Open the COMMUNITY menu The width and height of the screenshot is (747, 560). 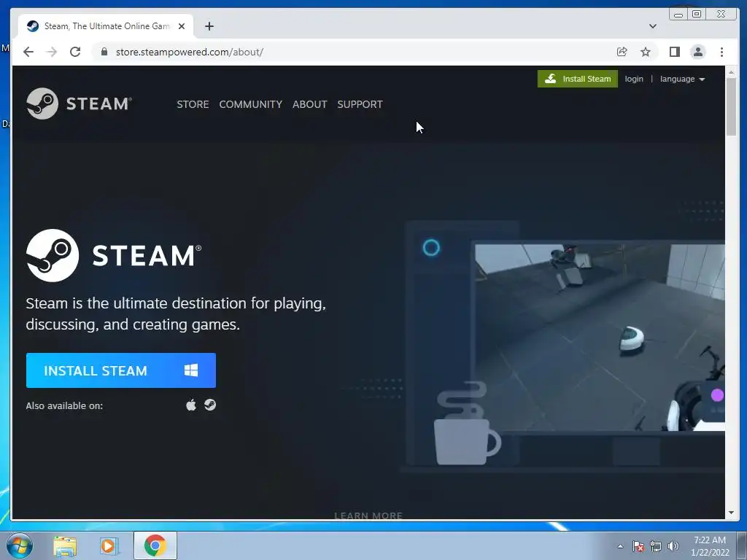point(251,104)
